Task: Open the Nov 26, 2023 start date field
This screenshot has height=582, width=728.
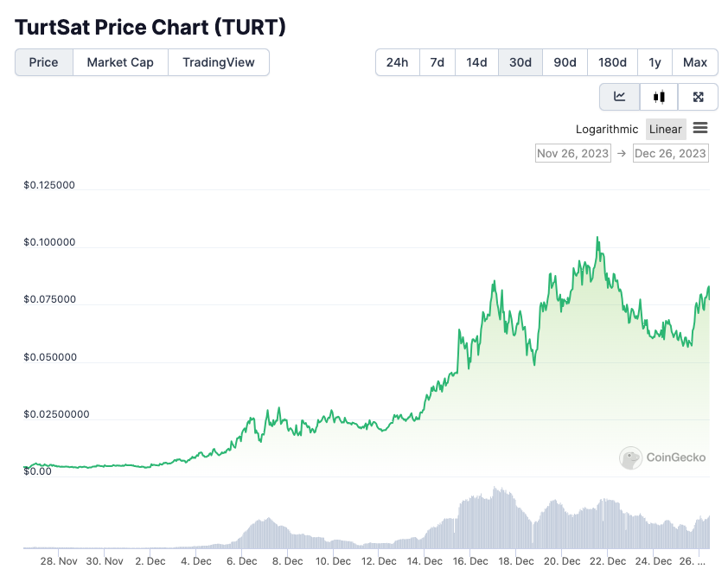Action: pyautogui.click(x=572, y=153)
